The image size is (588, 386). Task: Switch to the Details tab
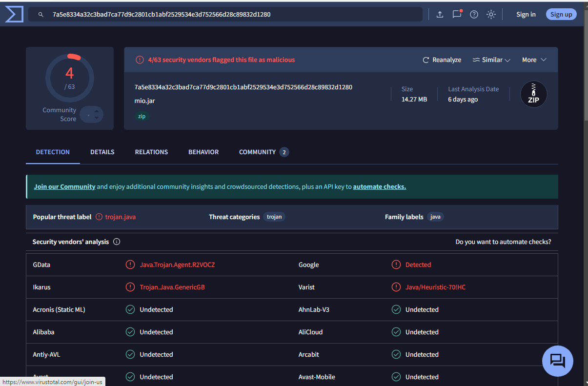click(x=102, y=152)
